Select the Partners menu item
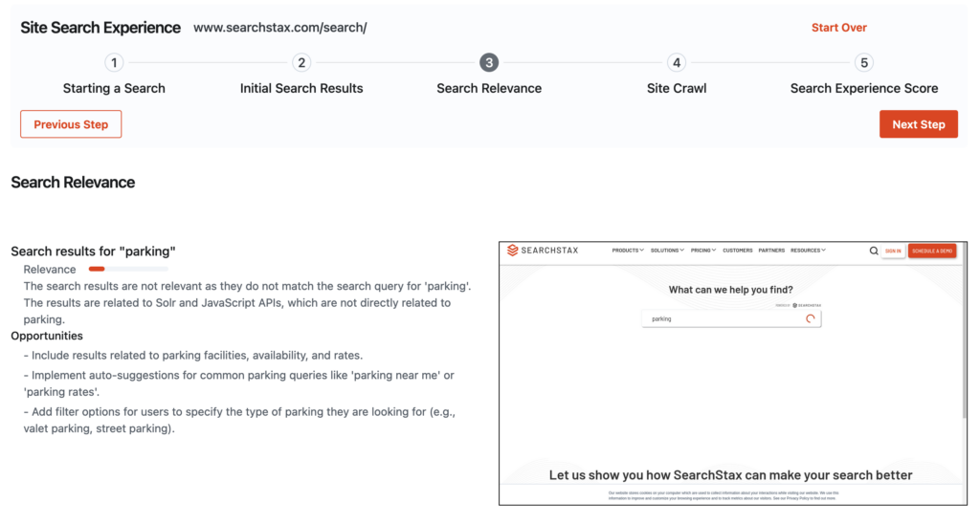The width and height of the screenshot is (980, 525). coord(771,251)
